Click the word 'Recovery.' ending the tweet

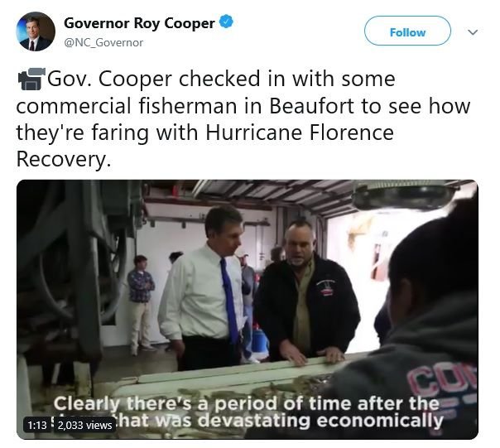(64, 159)
